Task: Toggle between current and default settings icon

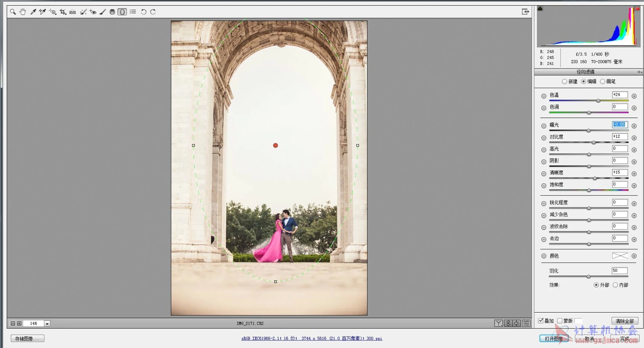Action: click(x=526, y=323)
